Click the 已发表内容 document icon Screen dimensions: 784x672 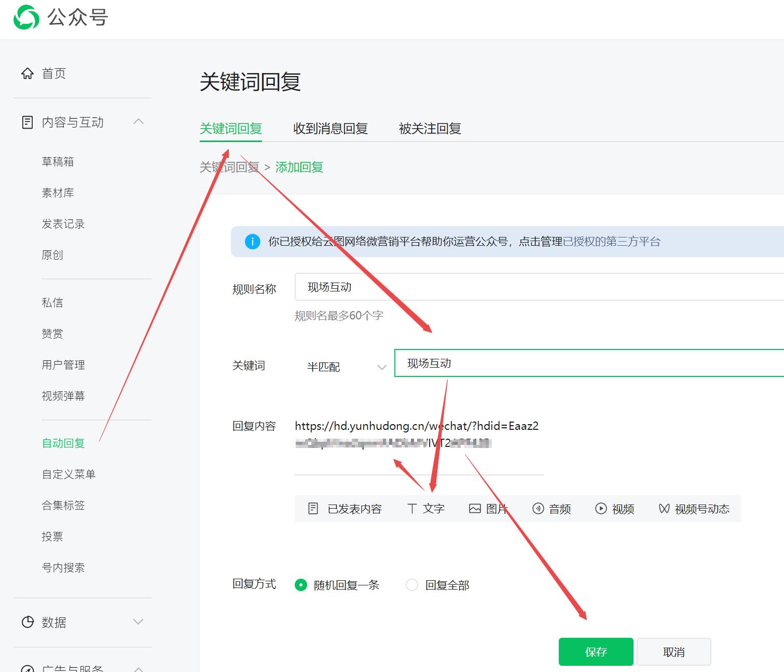[313, 509]
